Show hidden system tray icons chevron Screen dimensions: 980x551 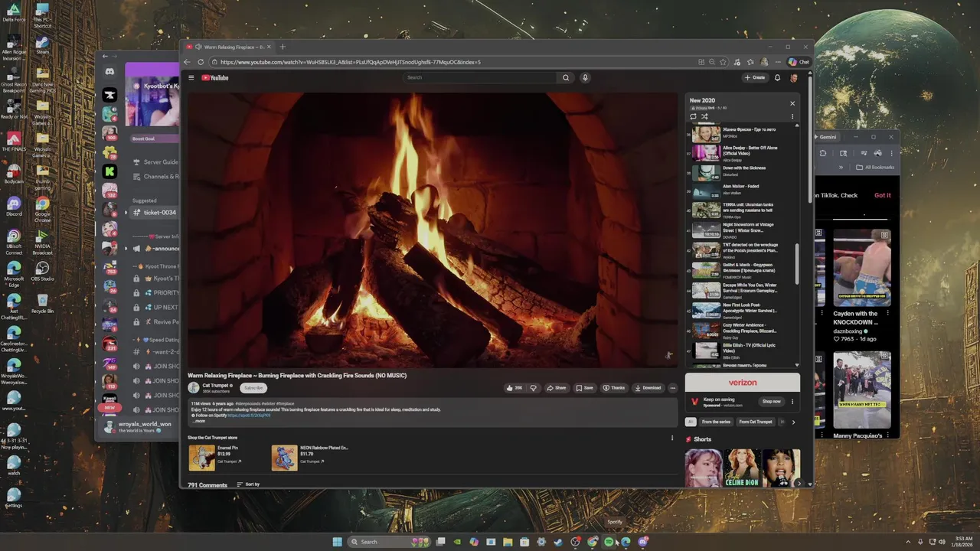click(x=909, y=542)
